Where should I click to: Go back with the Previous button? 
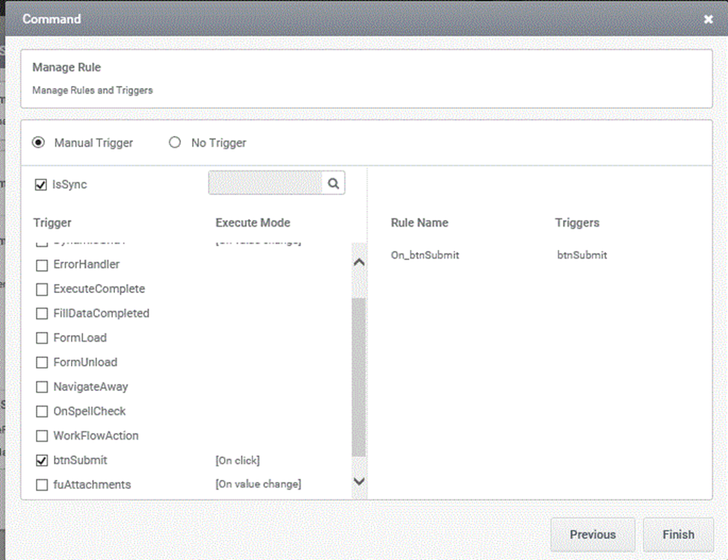point(593,535)
